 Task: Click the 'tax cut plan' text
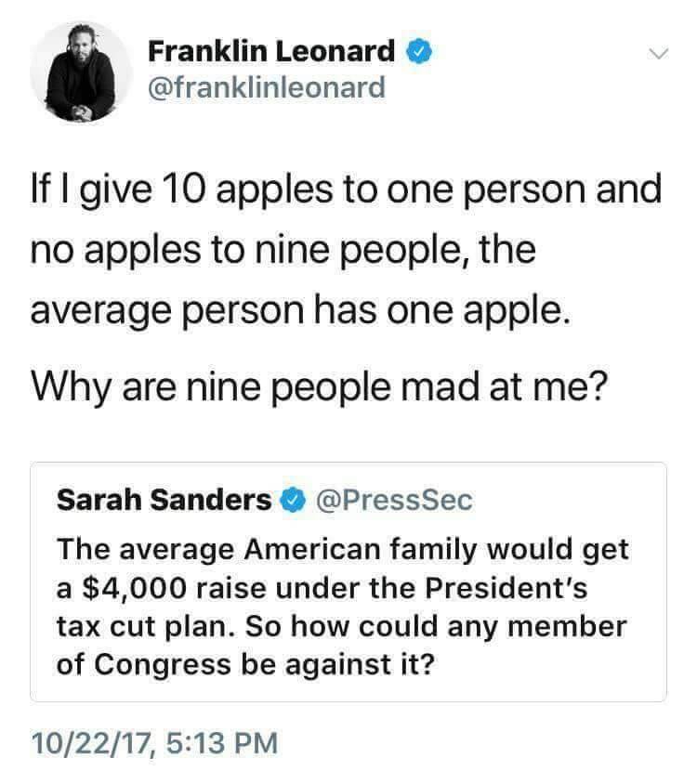pos(141,627)
